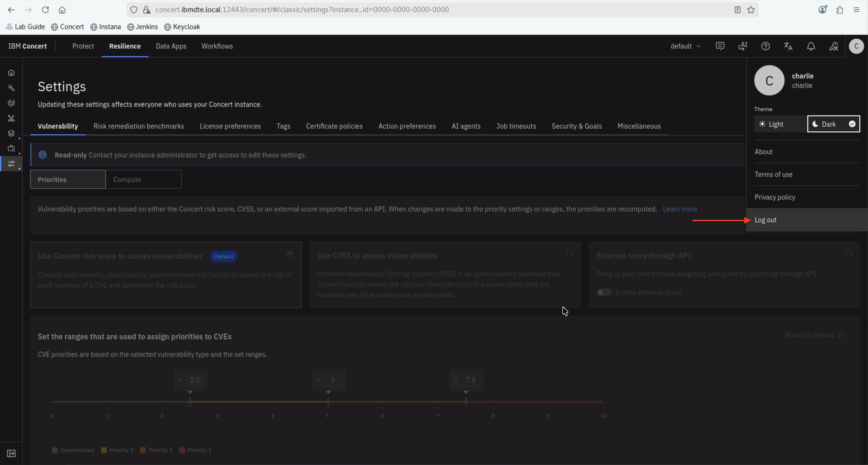Expand the briefcase toolkit sidebar menu

click(x=11, y=148)
